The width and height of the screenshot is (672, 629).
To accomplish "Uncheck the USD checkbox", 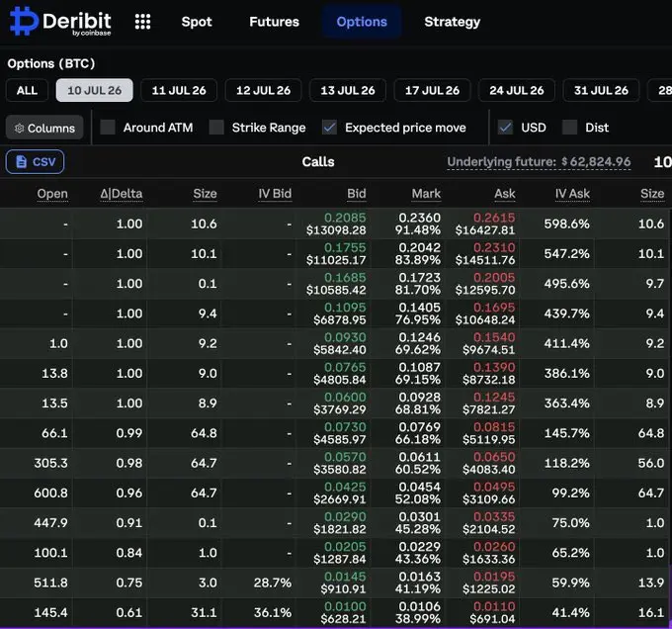I will click(x=505, y=128).
